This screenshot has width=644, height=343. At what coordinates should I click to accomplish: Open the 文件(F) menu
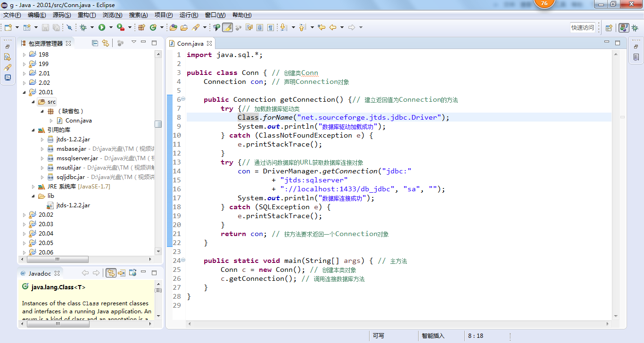(12, 15)
